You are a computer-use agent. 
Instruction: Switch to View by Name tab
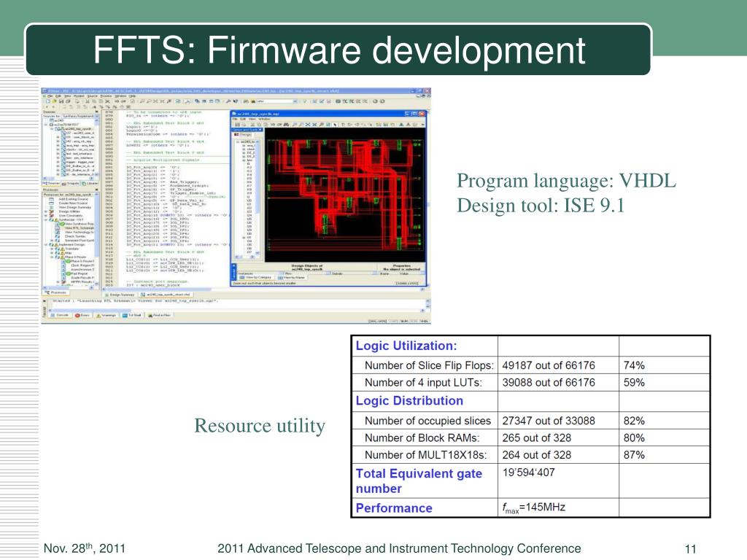point(292,278)
